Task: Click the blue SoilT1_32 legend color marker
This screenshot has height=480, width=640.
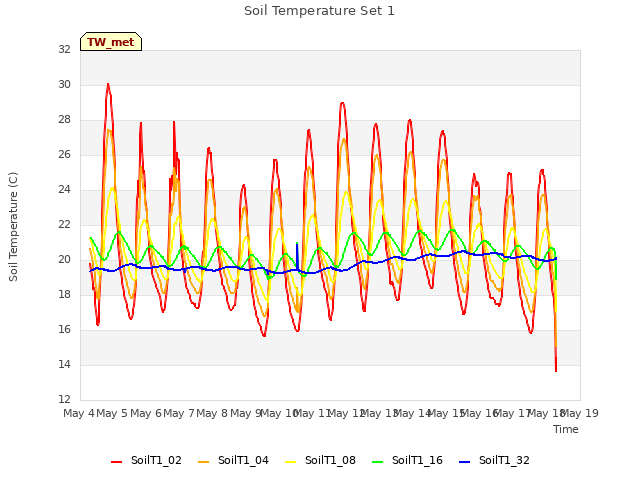Action: tap(464, 462)
